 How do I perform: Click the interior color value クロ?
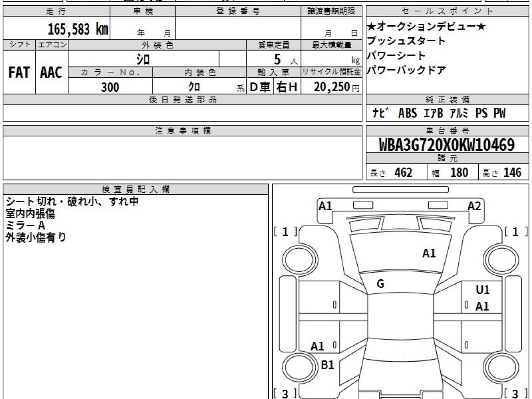[x=194, y=87]
